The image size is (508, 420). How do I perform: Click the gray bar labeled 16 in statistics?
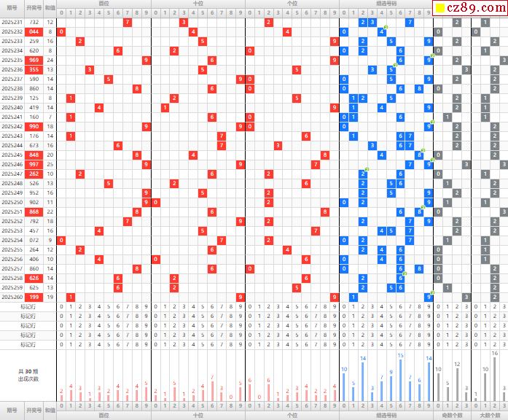pyautogui.click(x=494, y=379)
